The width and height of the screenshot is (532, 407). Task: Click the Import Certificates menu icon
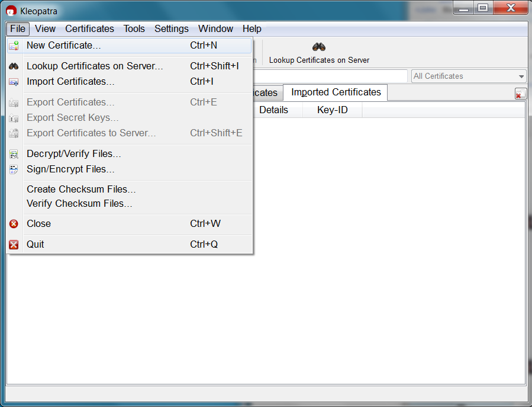coord(14,82)
